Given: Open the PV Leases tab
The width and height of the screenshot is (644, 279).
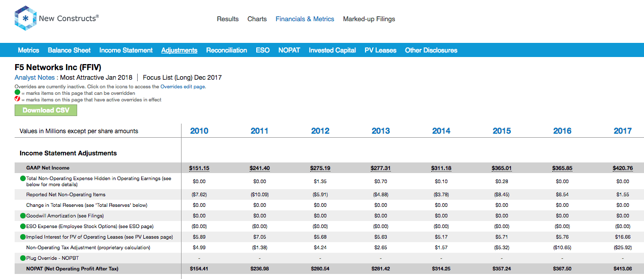Looking at the screenshot, I should [380, 50].
